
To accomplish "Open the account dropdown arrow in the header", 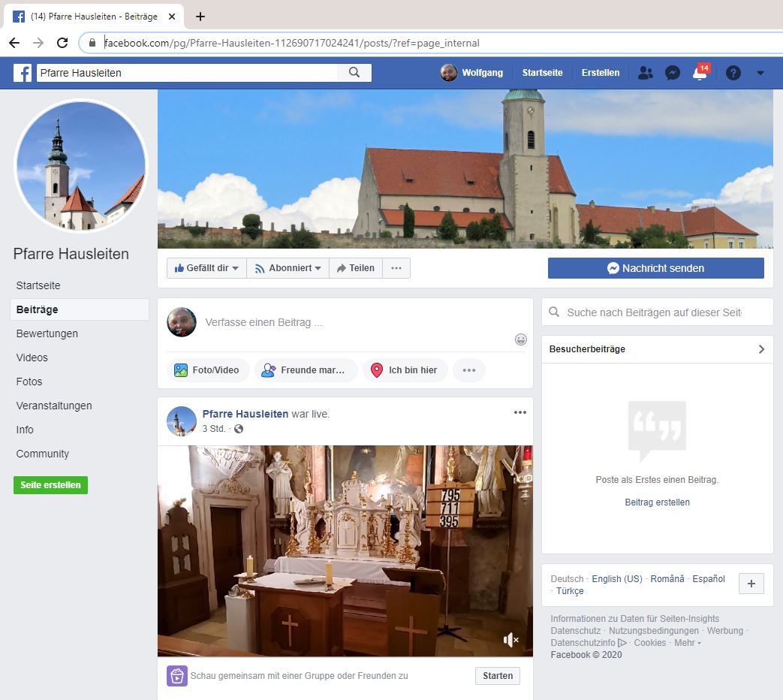I will pos(760,73).
